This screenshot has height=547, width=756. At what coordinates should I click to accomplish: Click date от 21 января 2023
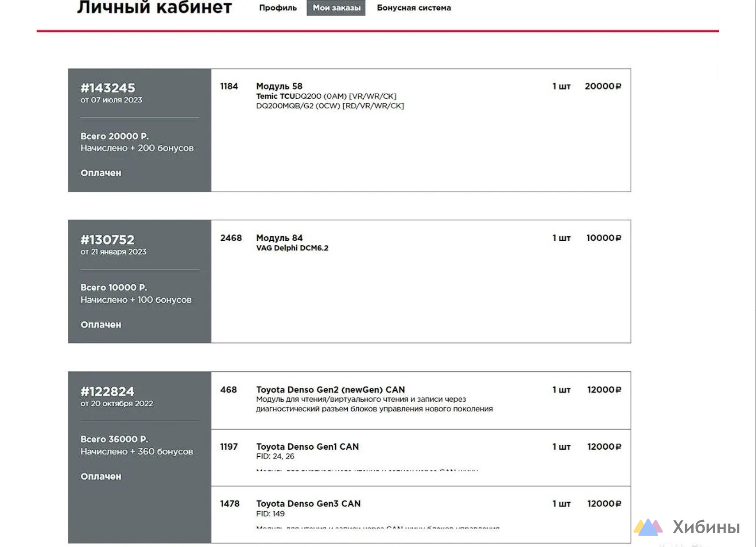coord(113,252)
